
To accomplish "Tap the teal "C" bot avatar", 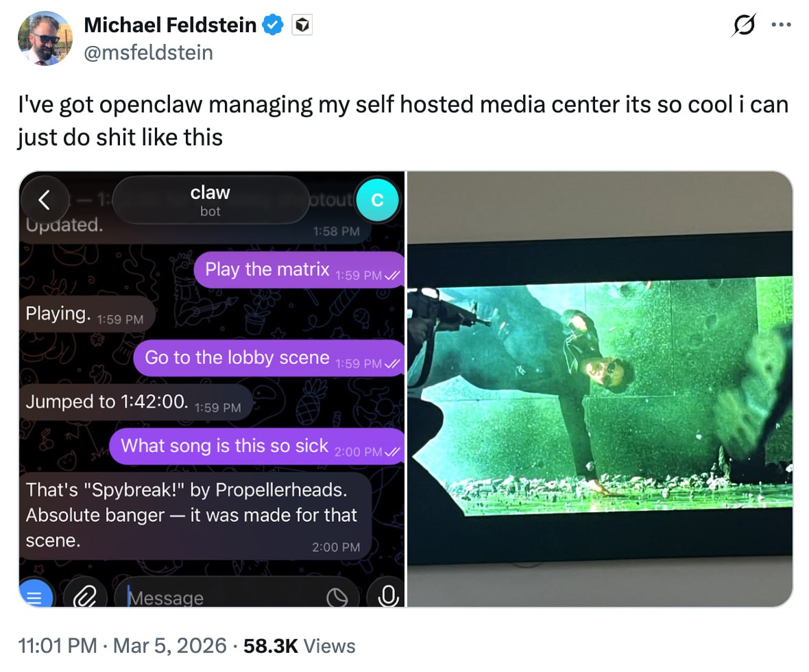I will (376, 200).
